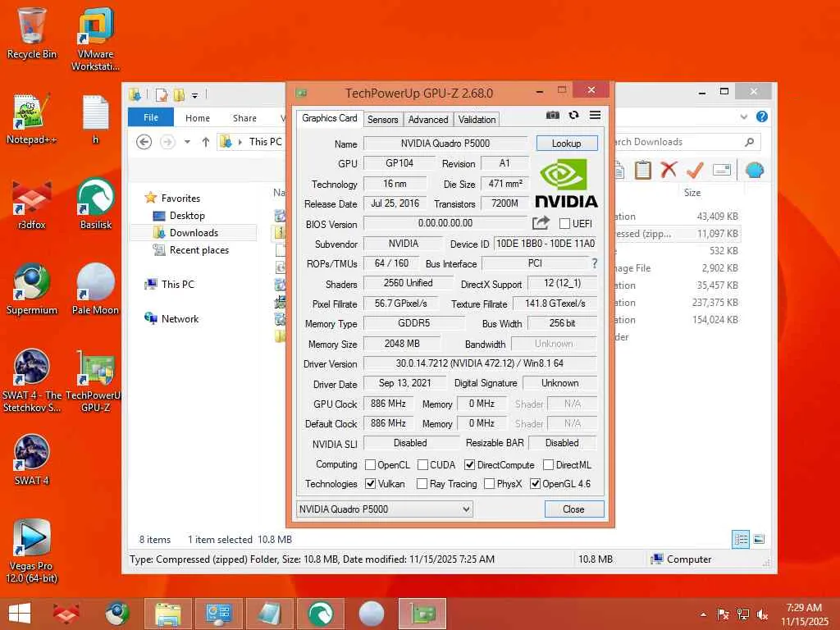Viewport: 840px width, 630px height.
Task: Select the VMware Workstation desktop shortcut
Action: [x=95, y=39]
